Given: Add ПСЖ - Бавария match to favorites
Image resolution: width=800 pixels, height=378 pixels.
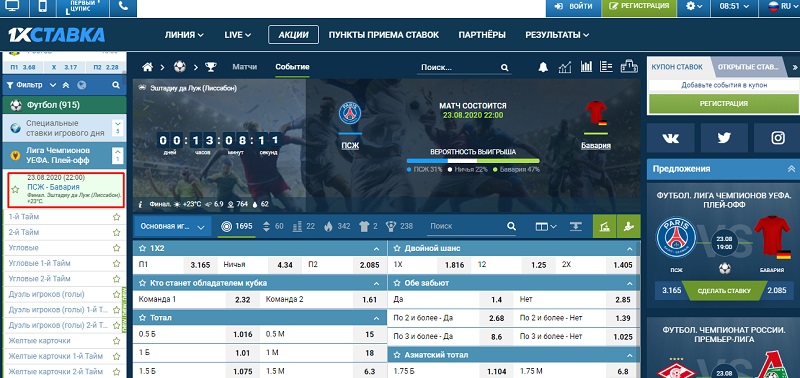Looking at the screenshot, I should pos(15,189).
